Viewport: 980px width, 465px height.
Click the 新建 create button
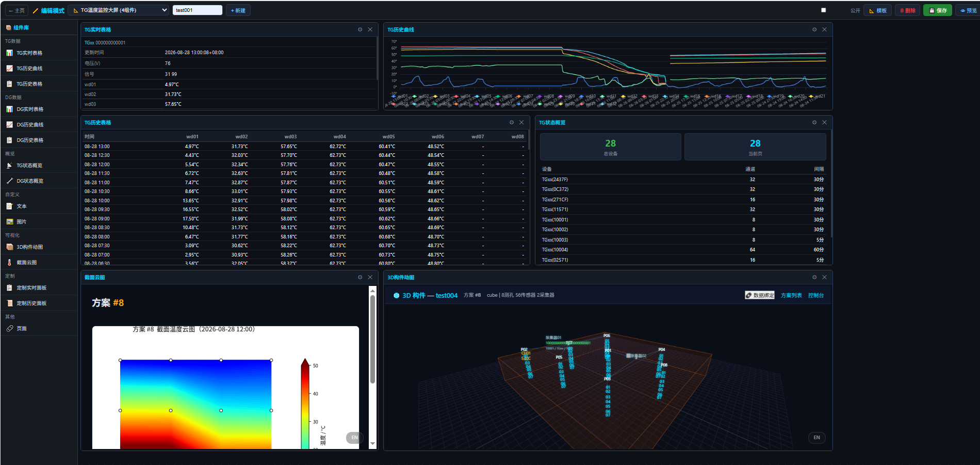tap(238, 10)
